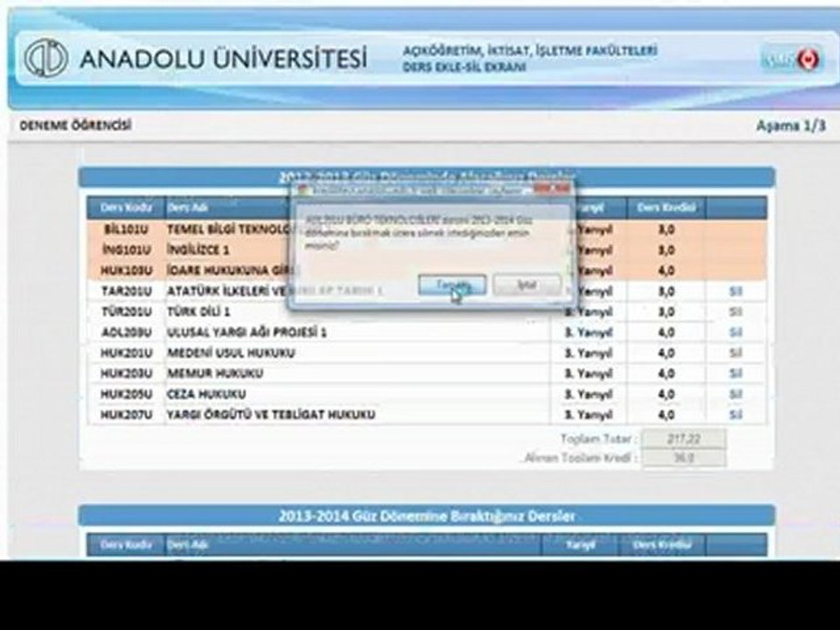This screenshot has width=840, height=630.
Task: Select the HUK103U course code cell
Action: [126, 270]
